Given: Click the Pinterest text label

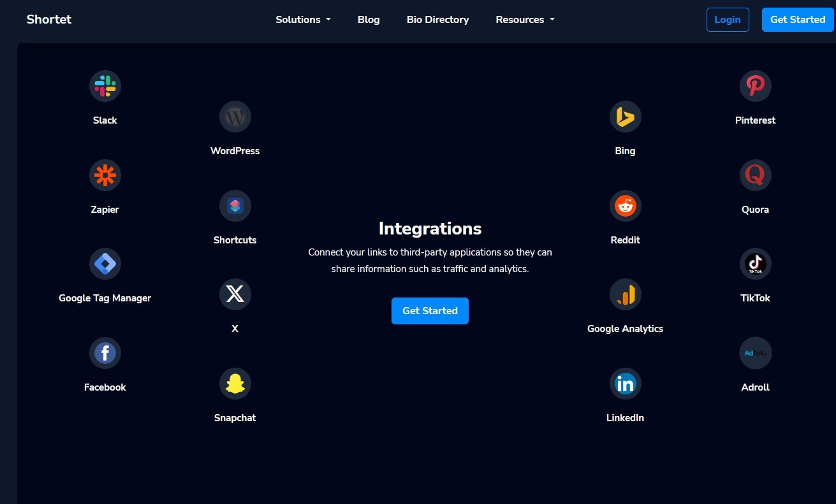Looking at the screenshot, I should 756,120.
